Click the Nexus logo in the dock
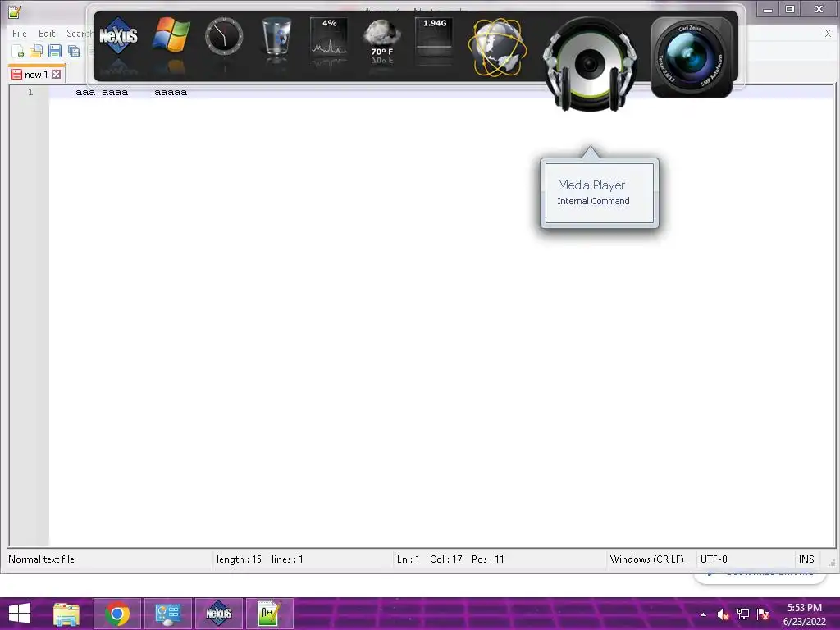The height and width of the screenshot is (630, 840). (118, 36)
